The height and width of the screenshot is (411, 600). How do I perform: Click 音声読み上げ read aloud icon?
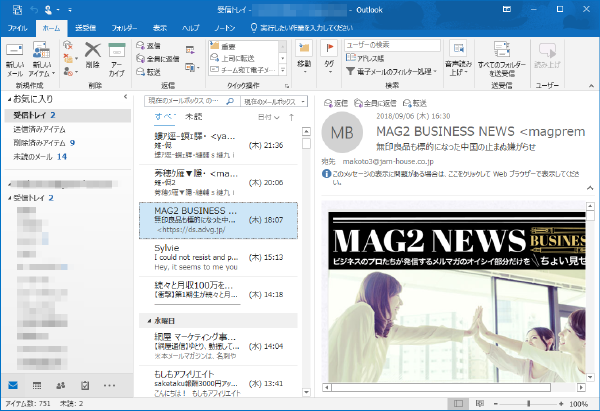tap(458, 58)
